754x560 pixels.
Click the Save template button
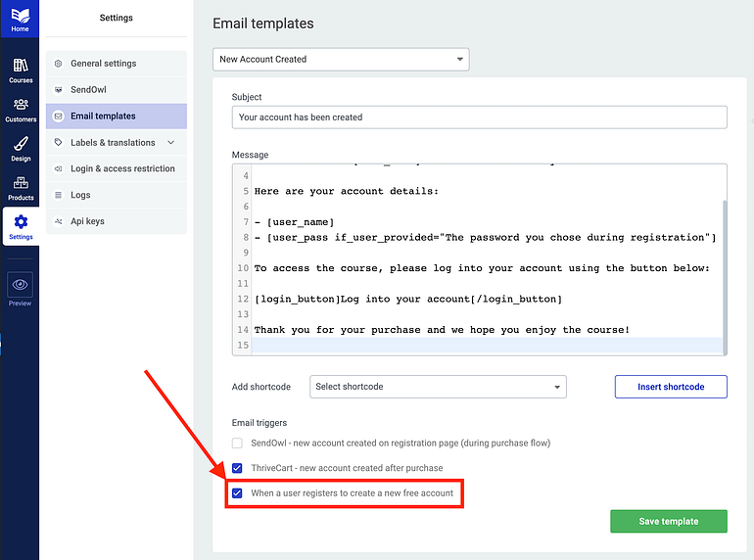pos(668,522)
